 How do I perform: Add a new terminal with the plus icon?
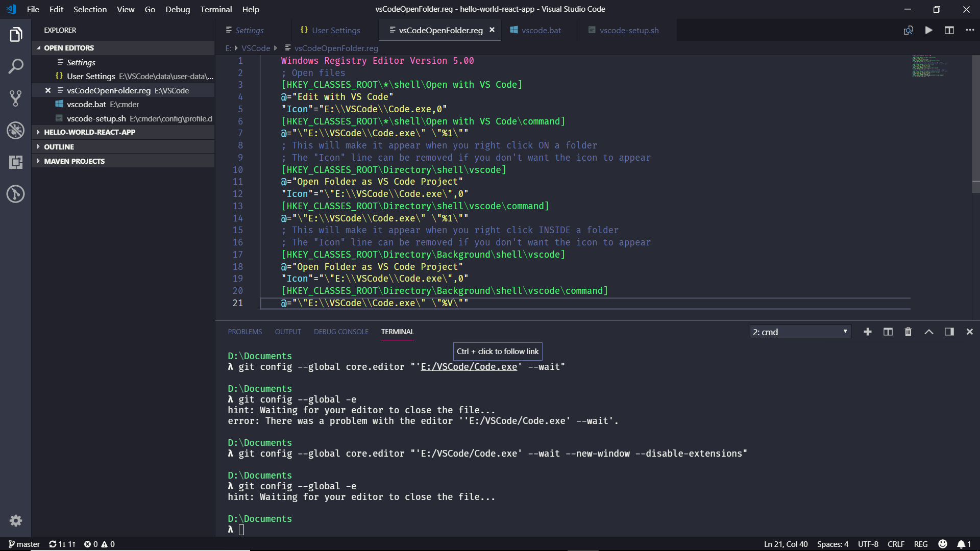point(868,332)
